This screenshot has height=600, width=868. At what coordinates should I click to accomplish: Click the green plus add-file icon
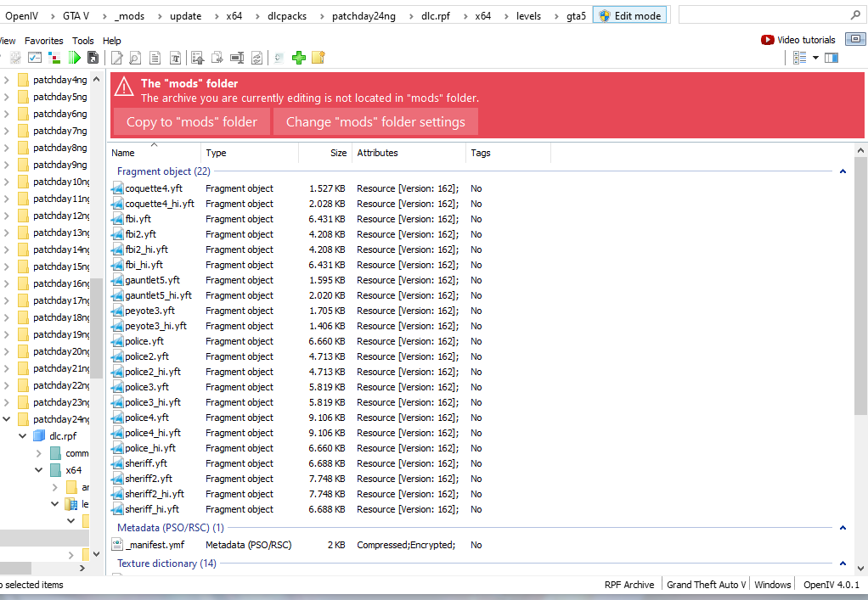point(298,58)
